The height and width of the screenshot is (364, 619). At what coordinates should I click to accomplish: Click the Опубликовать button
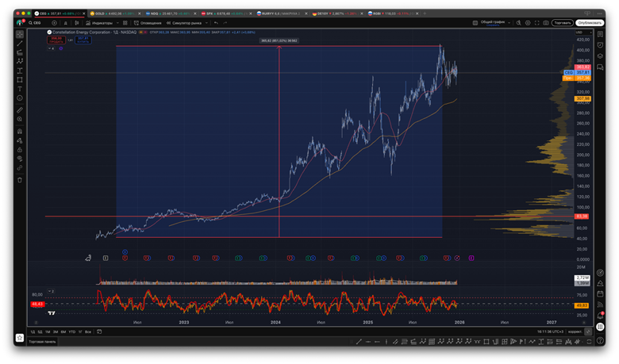tap(590, 23)
